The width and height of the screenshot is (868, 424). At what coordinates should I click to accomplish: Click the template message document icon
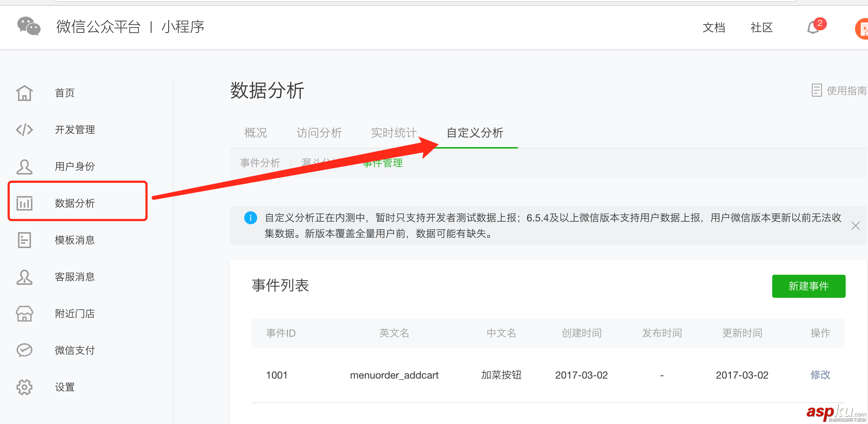[x=24, y=240]
